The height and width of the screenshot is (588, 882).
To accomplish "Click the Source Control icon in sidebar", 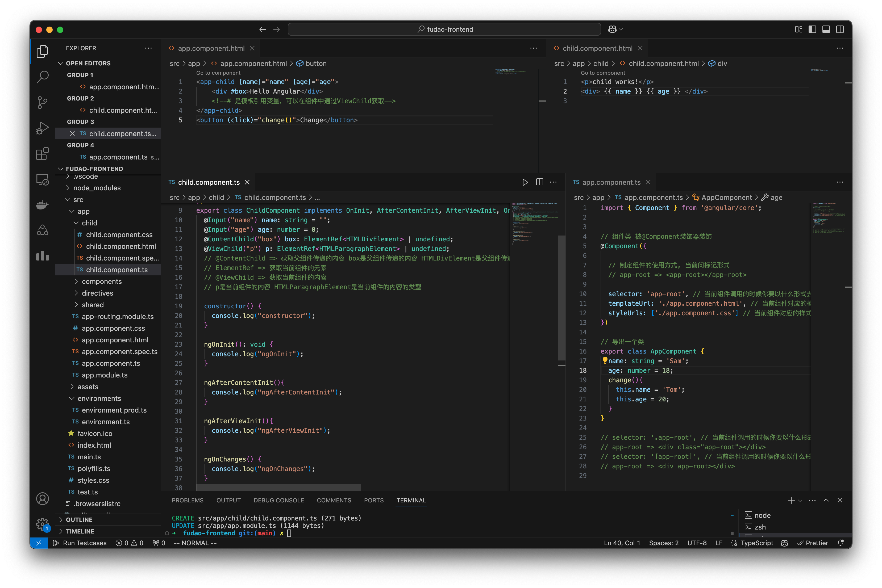I will coord(41,102).
